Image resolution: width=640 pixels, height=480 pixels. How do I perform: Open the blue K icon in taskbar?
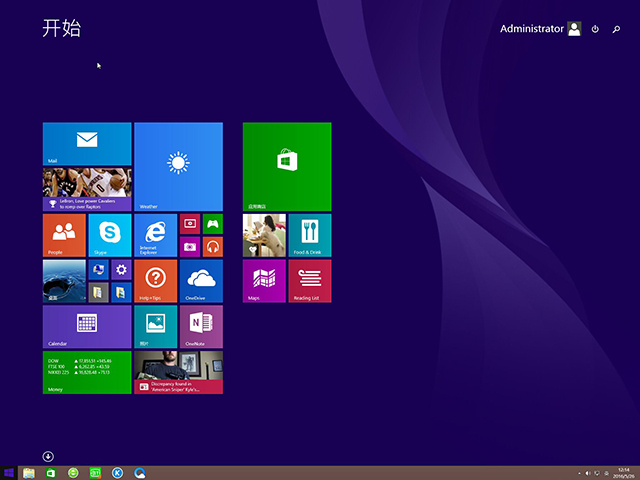118,473
